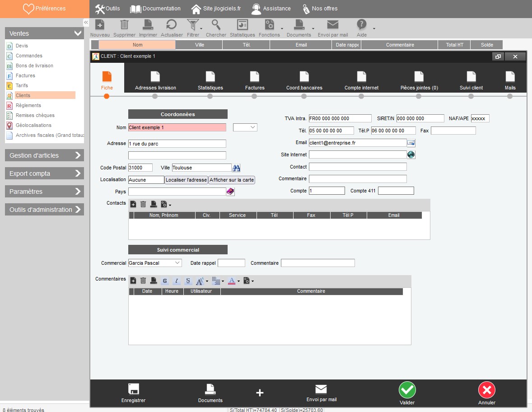Click the book icon next to Pays
This screenshot has height=412, width=532.
(230, 192)
